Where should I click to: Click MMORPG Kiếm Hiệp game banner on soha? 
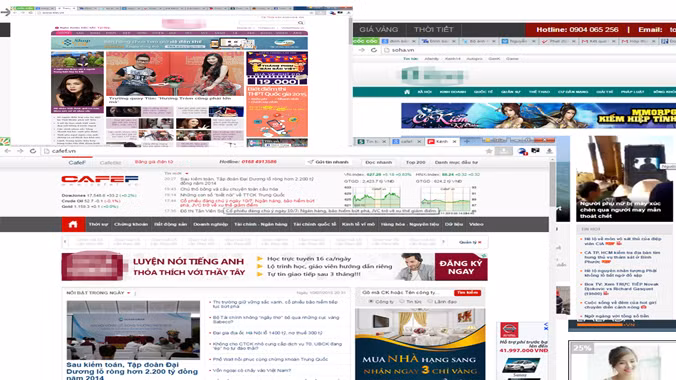coord(538,116)
